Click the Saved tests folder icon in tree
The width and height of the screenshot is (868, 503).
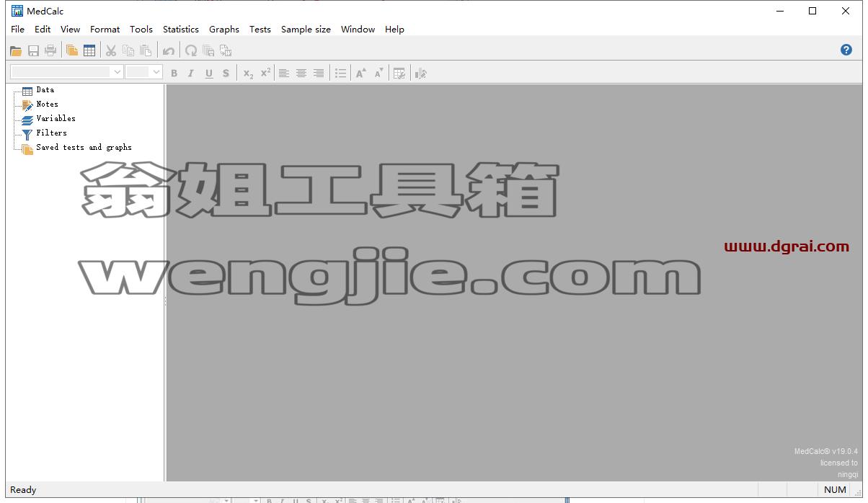click(27, 148)
